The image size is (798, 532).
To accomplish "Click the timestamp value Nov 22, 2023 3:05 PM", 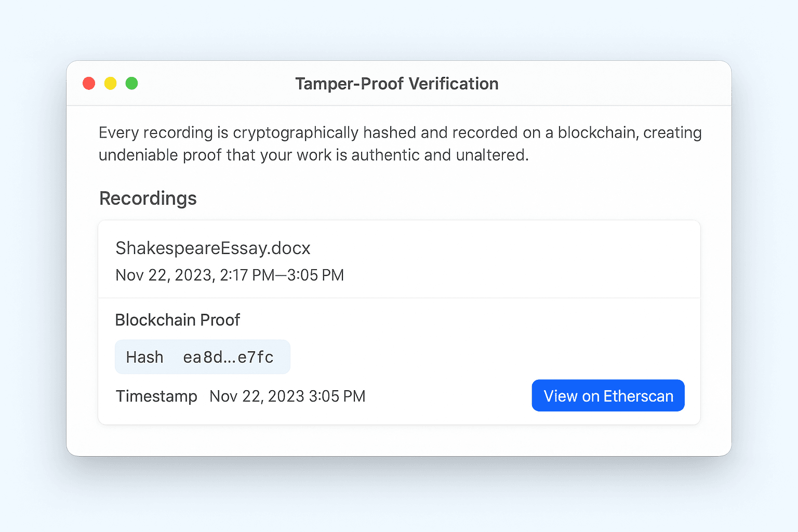I will (x=287, y=396).
